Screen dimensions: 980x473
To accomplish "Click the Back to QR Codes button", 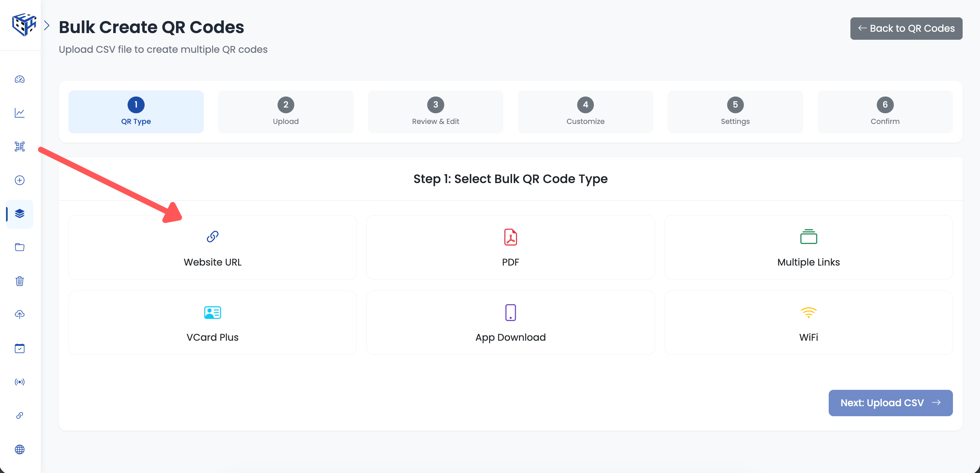I will tap(906, 28).
